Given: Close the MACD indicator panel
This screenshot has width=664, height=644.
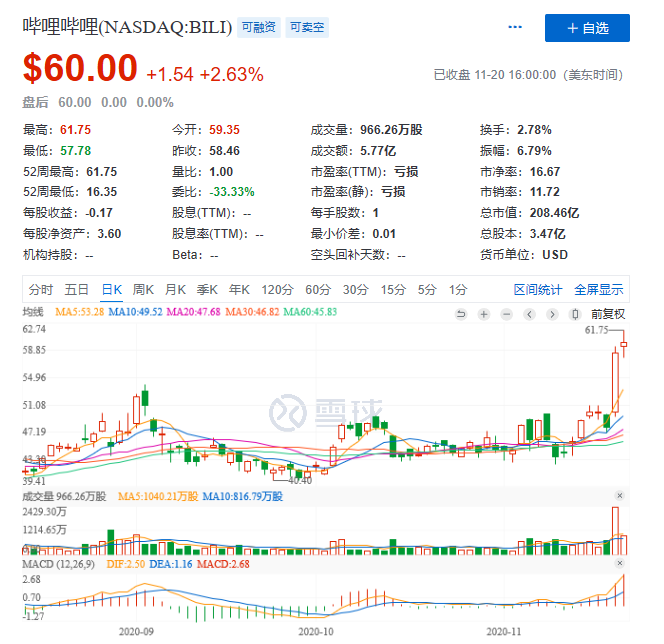Looking at the screenshot, I should coord(620,564).
